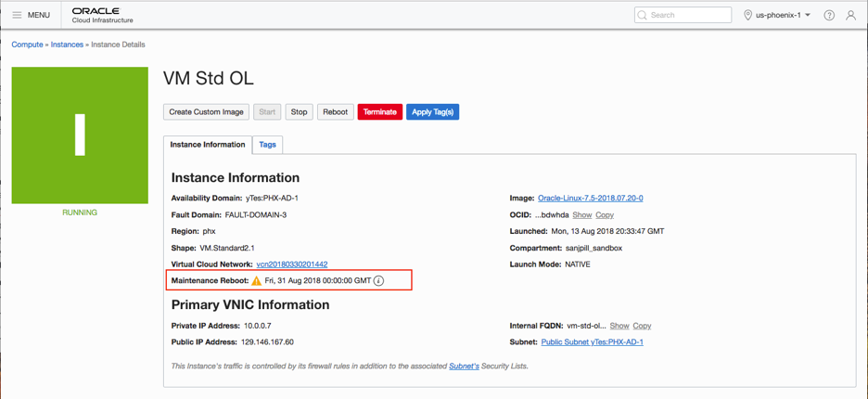Click the RUNNING status text
The image size is (868, 399).
click(x=80, y=212)
